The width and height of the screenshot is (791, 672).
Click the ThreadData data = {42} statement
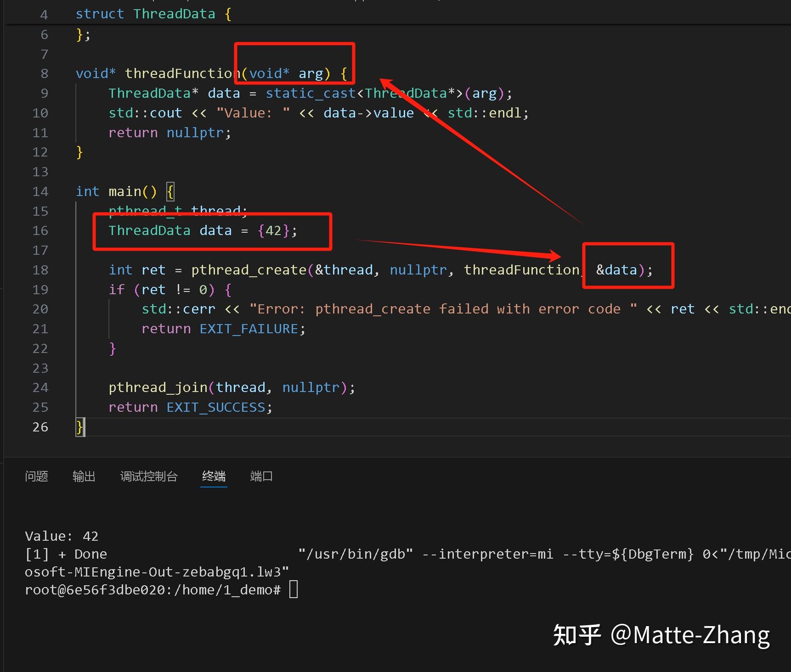click(x=202, y=230)
